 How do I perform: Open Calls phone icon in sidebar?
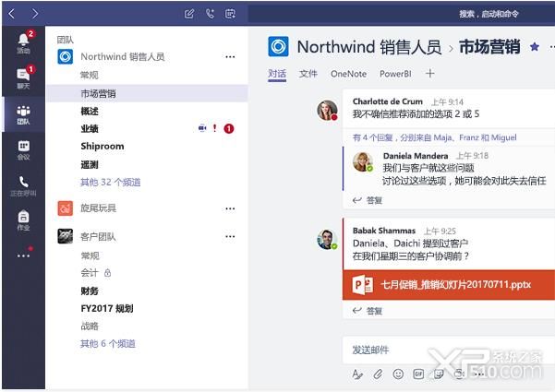point(23,186)
